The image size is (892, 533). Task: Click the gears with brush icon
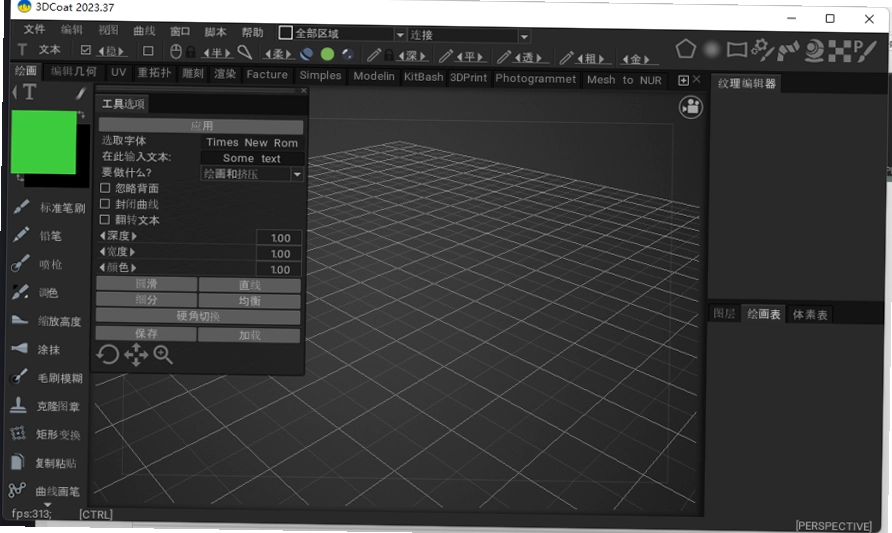point(762,50)
